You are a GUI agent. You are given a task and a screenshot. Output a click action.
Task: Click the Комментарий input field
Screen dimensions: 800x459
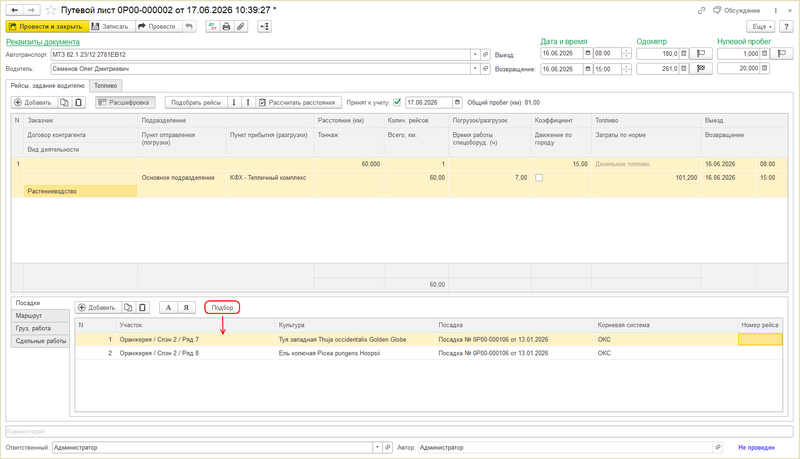399,431
